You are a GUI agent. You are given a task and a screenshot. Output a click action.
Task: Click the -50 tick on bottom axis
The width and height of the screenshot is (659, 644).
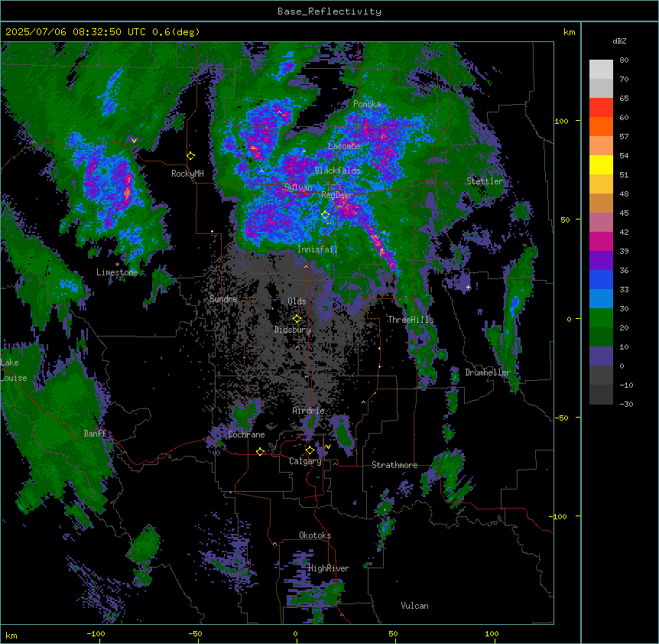(x=195, y=633)
